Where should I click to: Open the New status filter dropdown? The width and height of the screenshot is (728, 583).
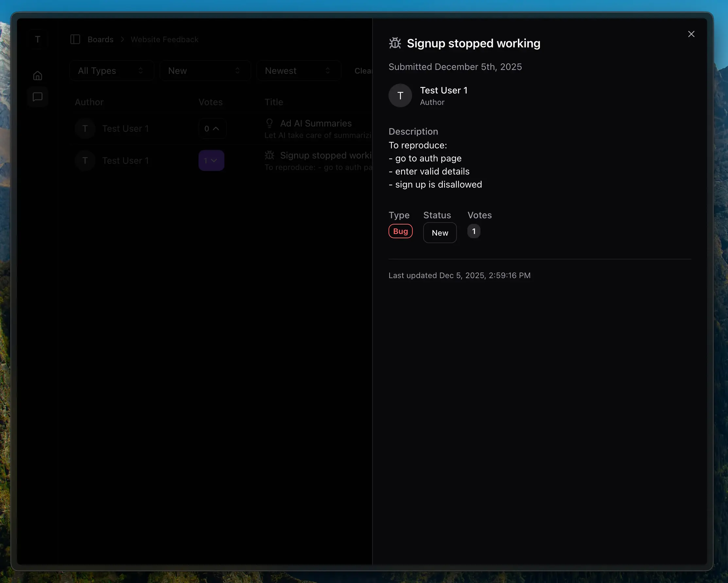click(x=205, y=71)
